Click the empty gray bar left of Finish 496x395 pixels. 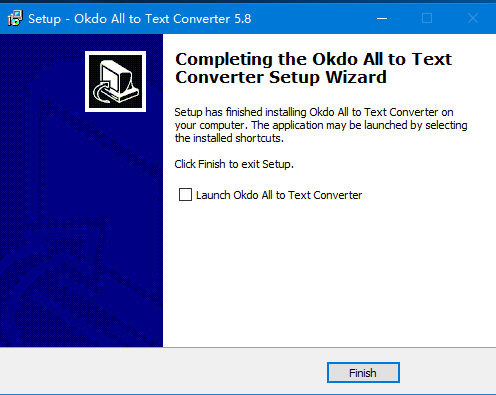(x=163, y=372)
